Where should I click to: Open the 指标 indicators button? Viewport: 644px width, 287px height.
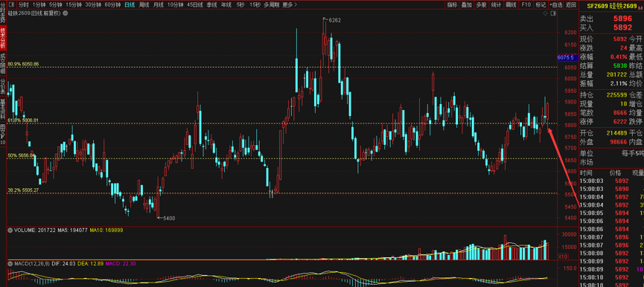pos(452,5)
